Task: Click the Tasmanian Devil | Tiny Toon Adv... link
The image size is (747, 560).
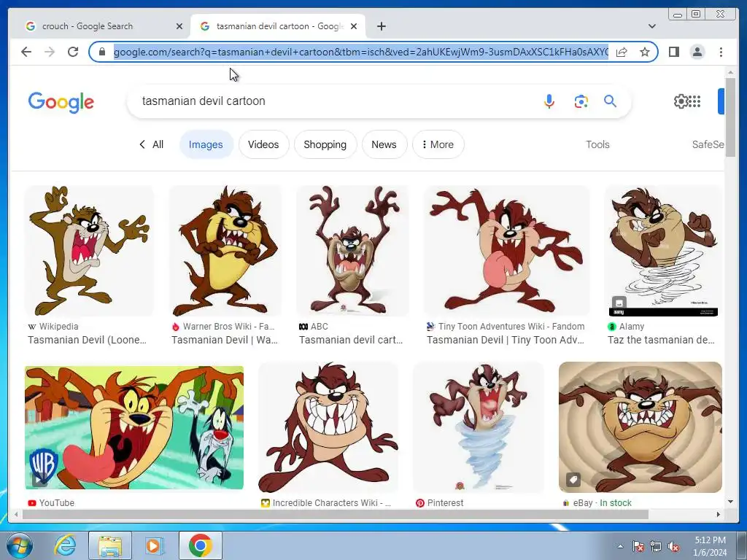Action: coord(506,340)
